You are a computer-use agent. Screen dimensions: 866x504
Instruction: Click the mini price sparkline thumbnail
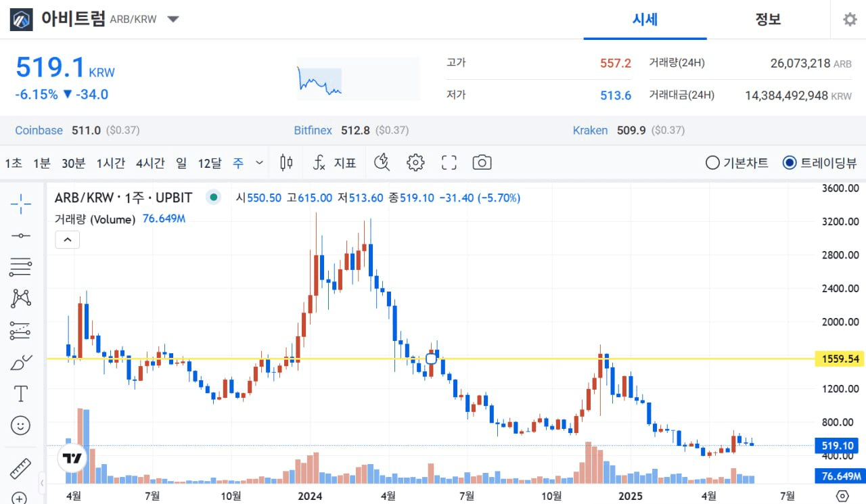(358, 79)
